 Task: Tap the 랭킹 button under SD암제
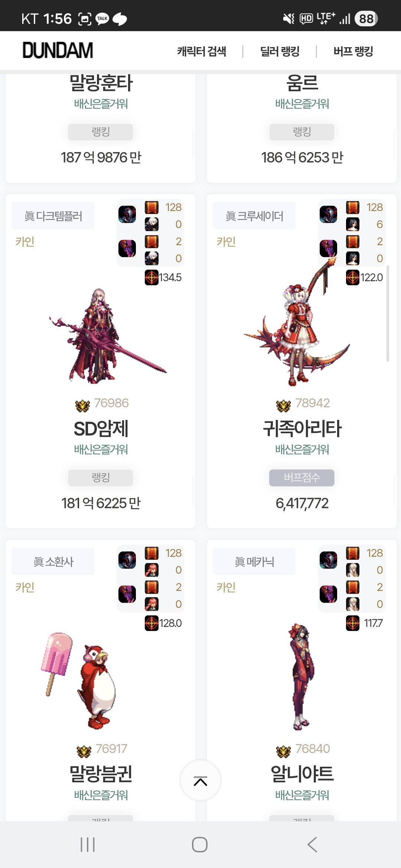[101, 478]
